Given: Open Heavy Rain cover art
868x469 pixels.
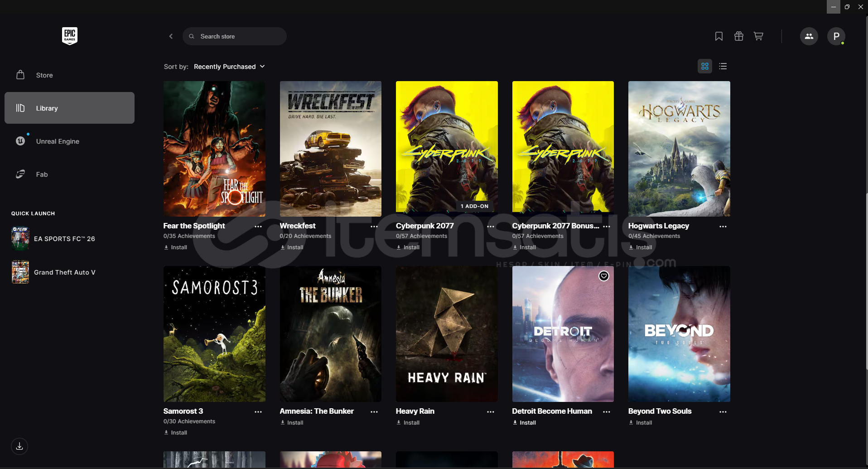Looking at the screenshot, I should [x=447, y=334].
